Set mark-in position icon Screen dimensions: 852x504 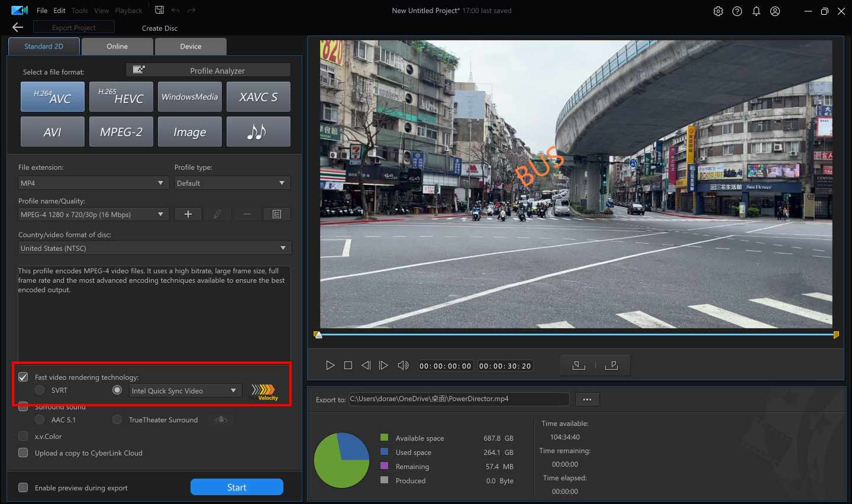pos(579,366)
